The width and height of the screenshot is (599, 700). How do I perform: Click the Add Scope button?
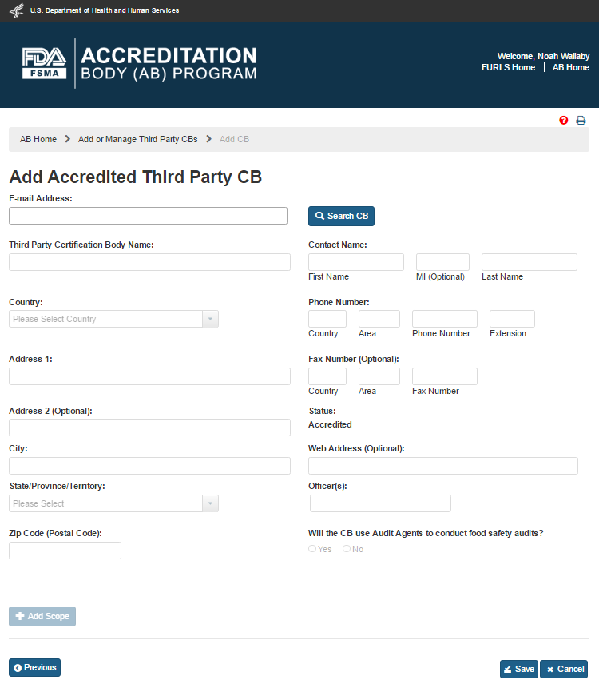click(42, 616)
